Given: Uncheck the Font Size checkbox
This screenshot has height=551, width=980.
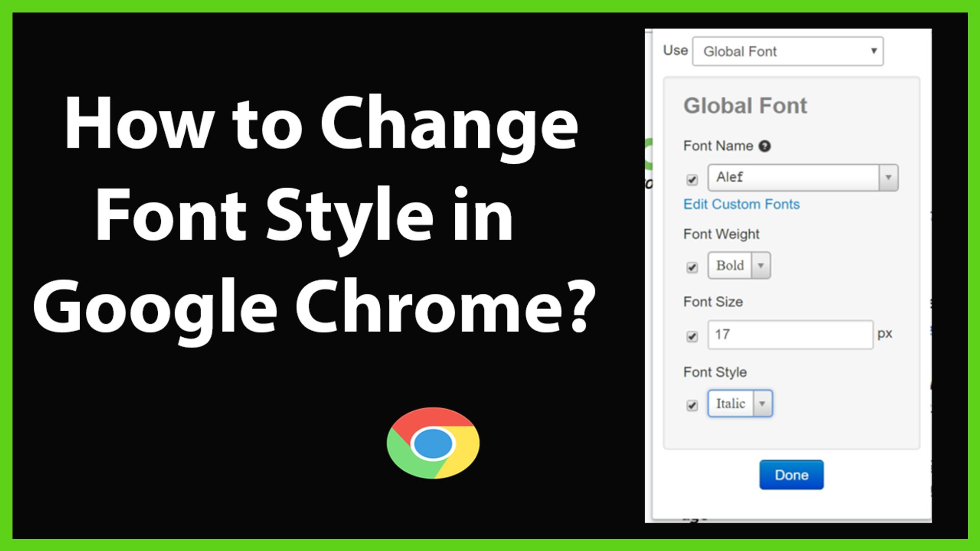Looking at the screenshot, I should click(x=692, y=337).
